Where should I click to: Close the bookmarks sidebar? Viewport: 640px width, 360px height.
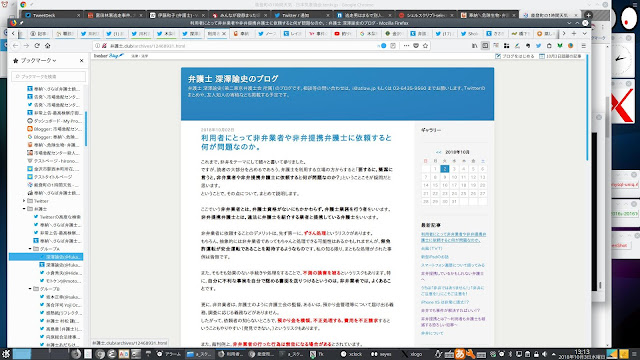[x=81, y=60]
